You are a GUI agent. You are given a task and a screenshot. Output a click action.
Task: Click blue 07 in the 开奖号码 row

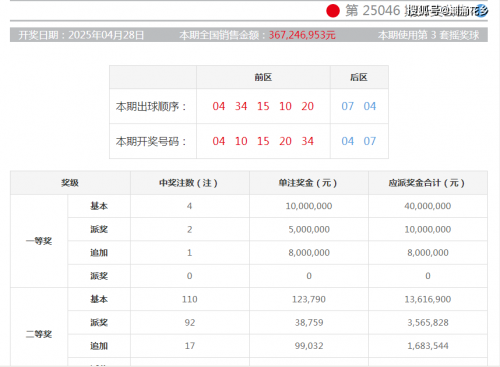coord(370,141)
